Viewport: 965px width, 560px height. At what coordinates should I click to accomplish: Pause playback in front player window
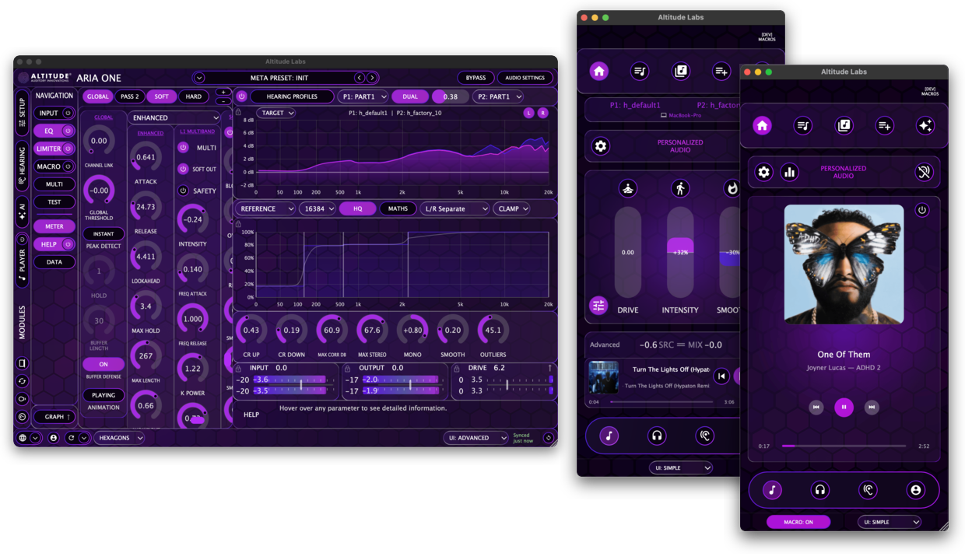tap(844, 407)
